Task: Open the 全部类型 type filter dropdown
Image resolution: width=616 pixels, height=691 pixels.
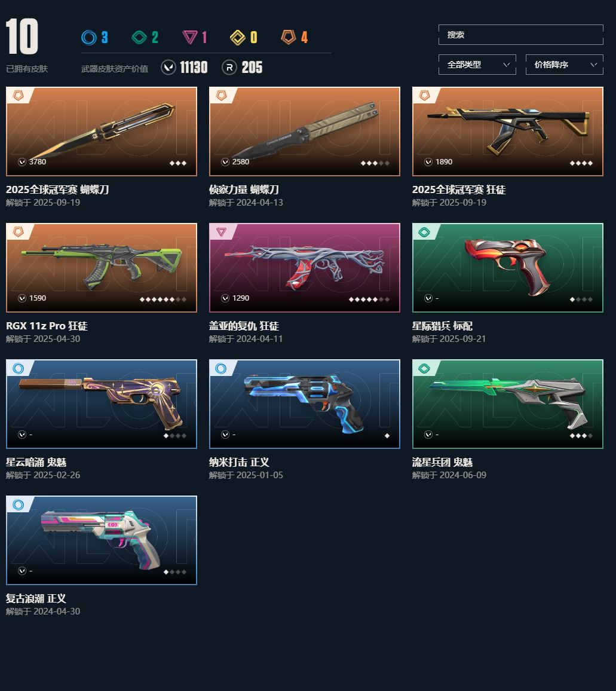Action: pyautogui.click(x=477, y=65)
